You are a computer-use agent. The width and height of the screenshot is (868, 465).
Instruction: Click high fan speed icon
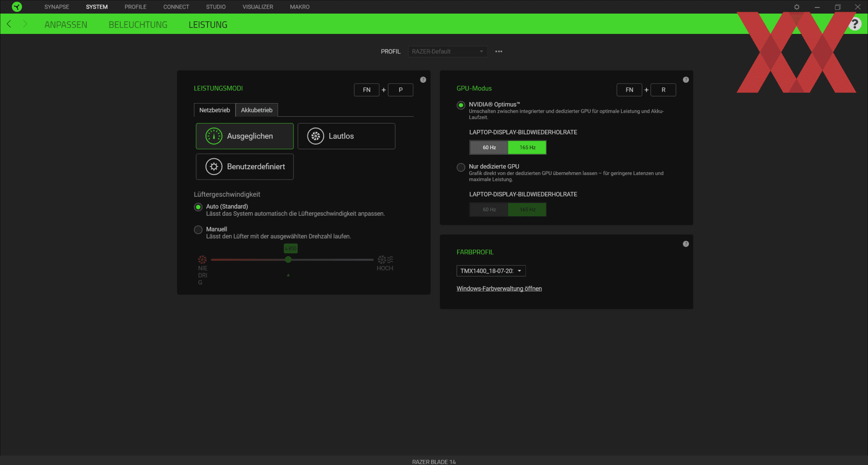(385, 260)
